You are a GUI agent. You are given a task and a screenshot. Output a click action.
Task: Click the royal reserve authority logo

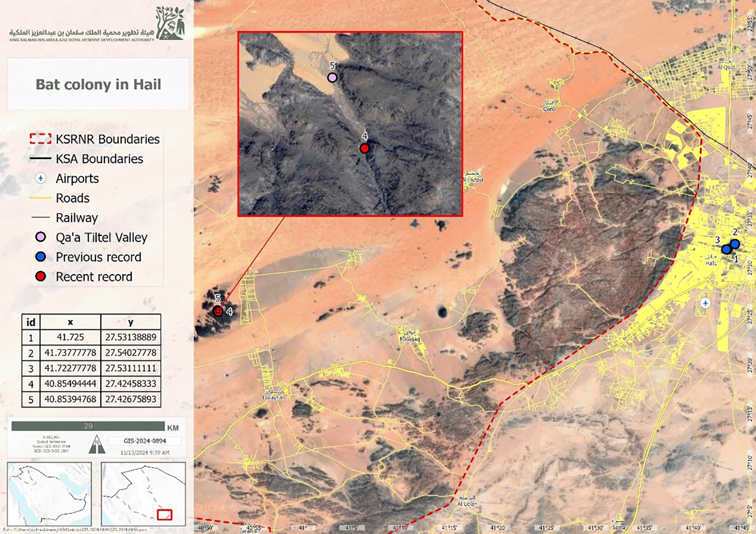click(170, 24)
